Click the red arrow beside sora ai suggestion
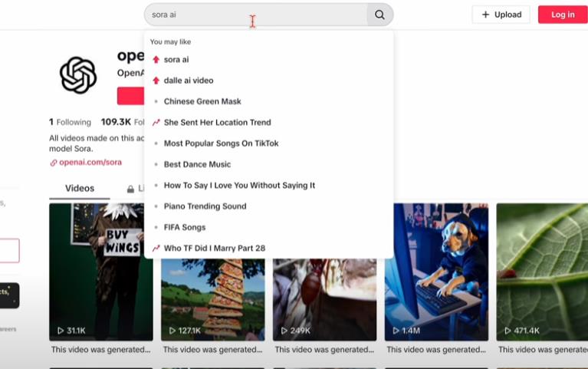 (x=156, y=60)
